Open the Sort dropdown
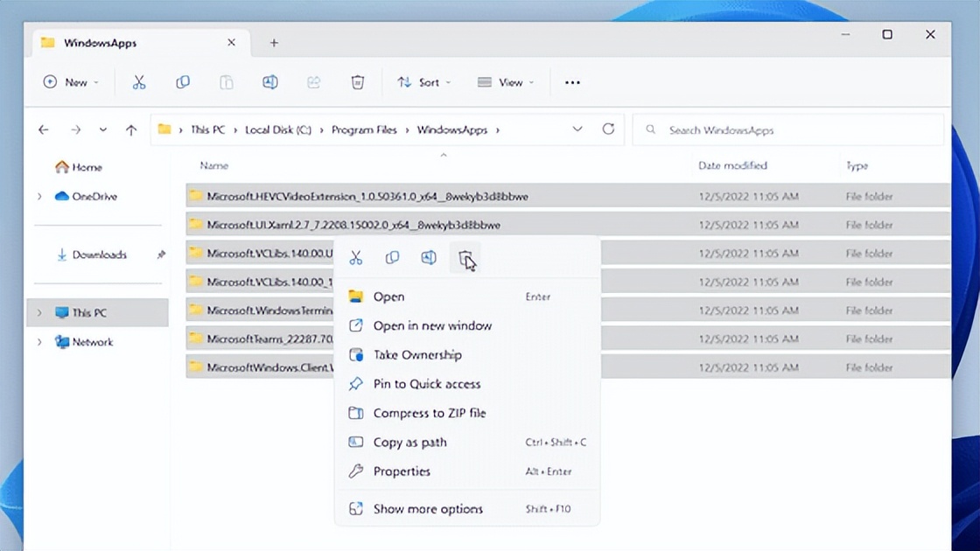980x551 pixels. [423, 81]
